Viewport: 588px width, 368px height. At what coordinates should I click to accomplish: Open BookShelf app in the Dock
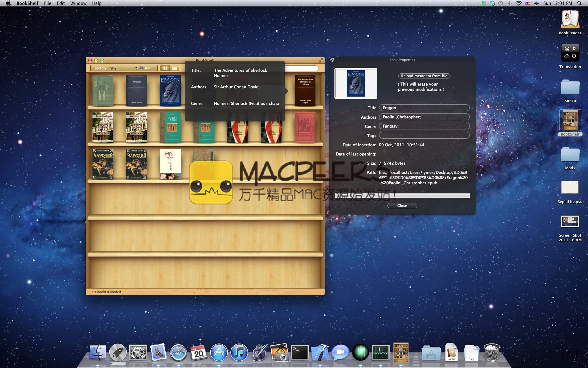tap(401, 352)
